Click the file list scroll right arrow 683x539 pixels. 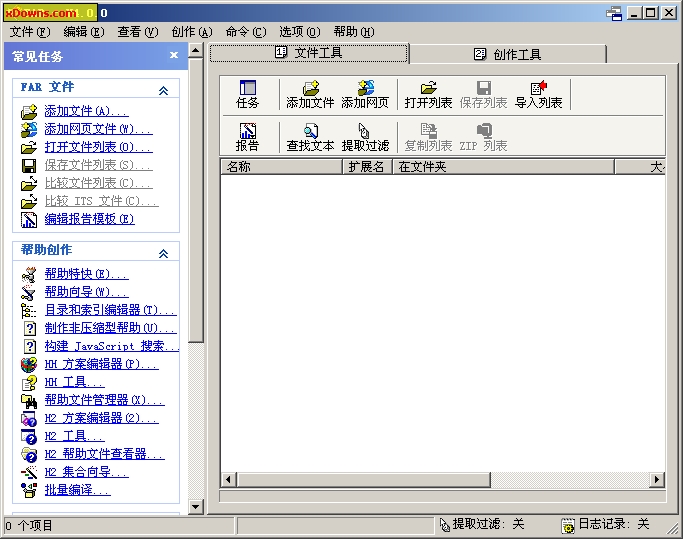coord(657,480)
